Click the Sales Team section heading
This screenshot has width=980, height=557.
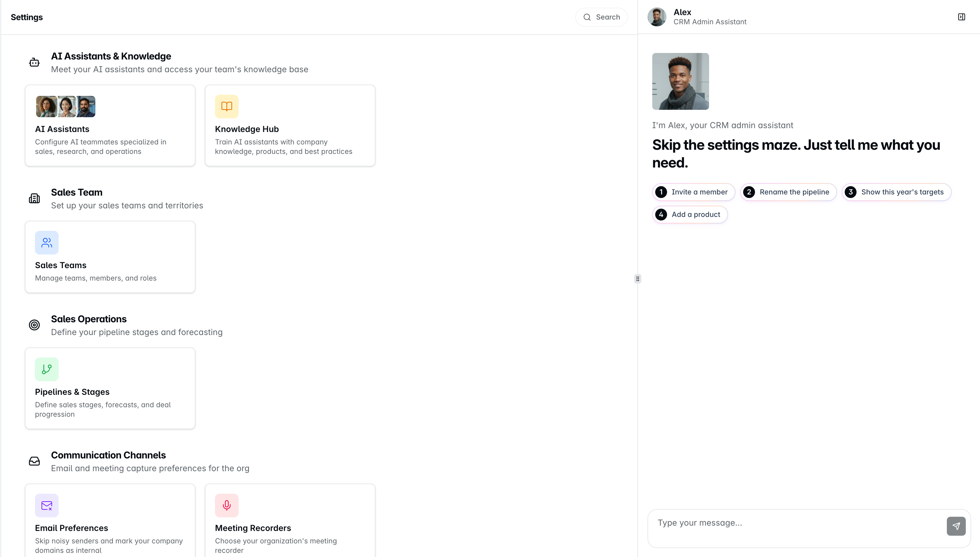76,192
